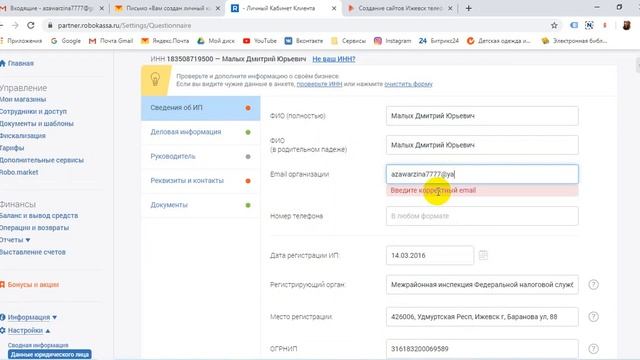
Task: Open Мой диск bookmark
Action: point(216,41)
